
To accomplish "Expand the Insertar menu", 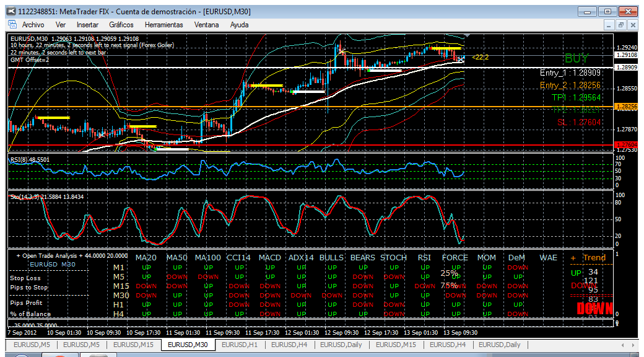I will pos(87,25).
